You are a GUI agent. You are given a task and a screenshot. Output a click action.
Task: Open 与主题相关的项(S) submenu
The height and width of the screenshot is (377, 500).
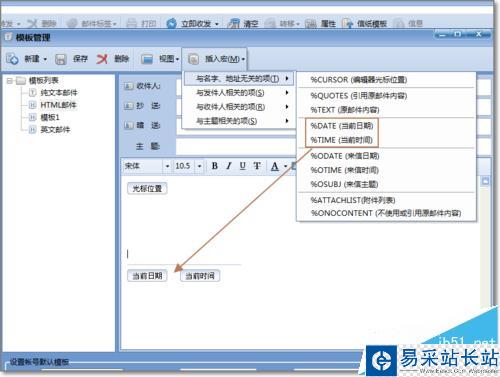(x=239, y=121)
